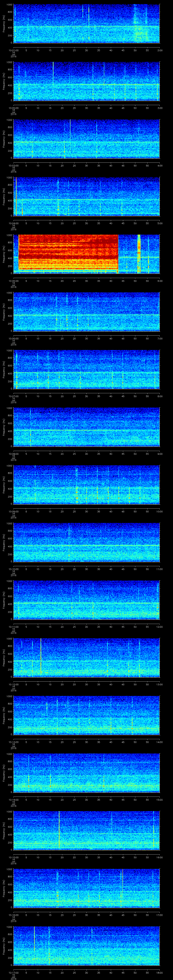Image resolution: width=173 pixels, height=980 pixels.
Task: Click the 10:01:00 time axis label
Action: tap(14, 50)
